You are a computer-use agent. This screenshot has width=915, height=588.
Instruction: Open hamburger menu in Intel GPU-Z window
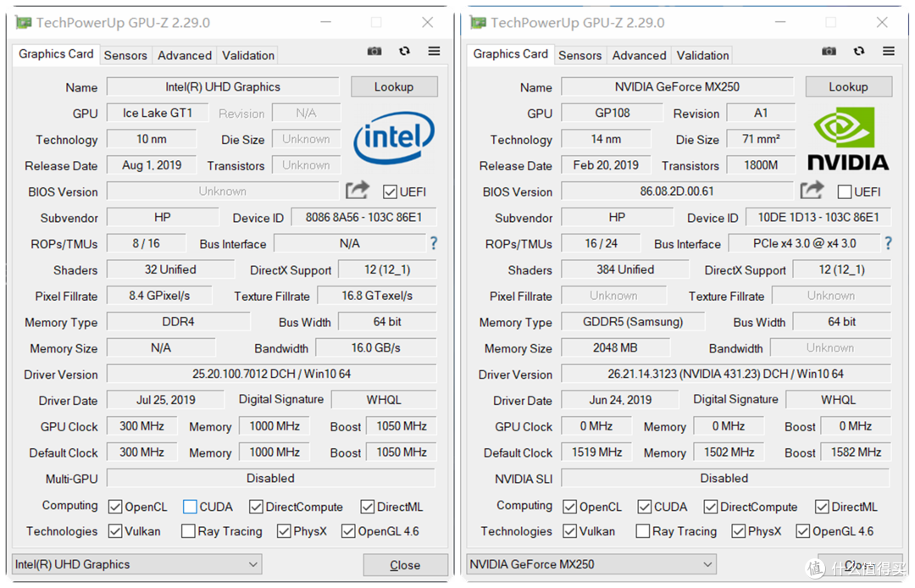click(x=434, y=52)
